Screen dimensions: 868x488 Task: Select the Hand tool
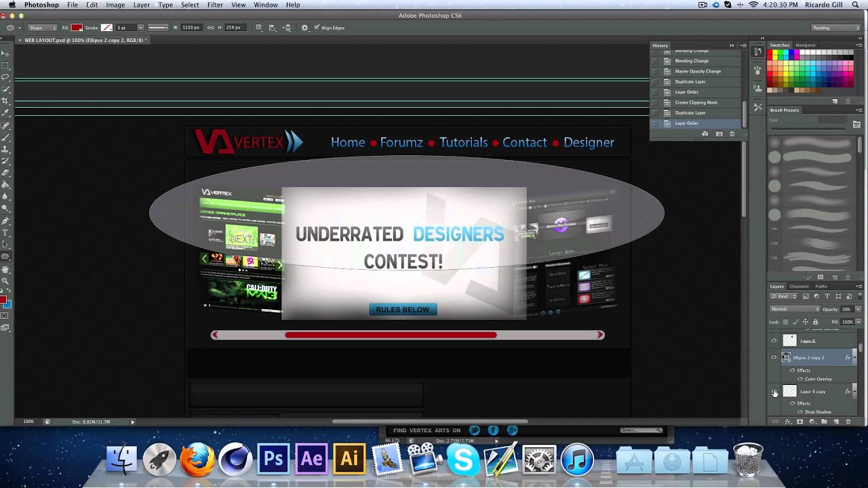click(5, 269)
